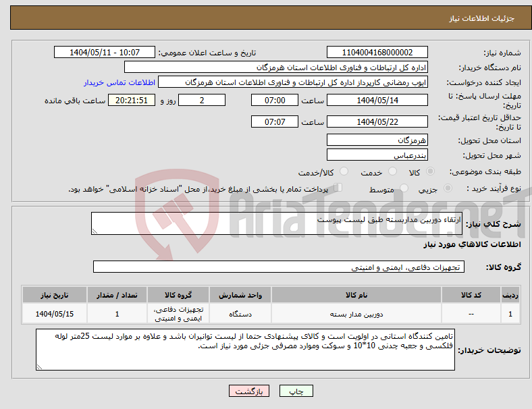The width and height of the screenshot is (532, 409).
Task: Click the remaining days field showing 2
Action: 202,100
